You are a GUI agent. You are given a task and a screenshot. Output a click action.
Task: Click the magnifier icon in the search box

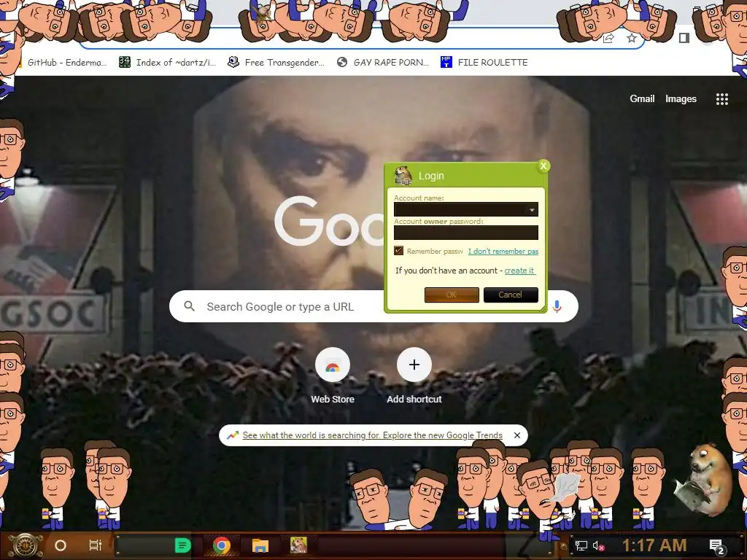click(x=189, y=306)
